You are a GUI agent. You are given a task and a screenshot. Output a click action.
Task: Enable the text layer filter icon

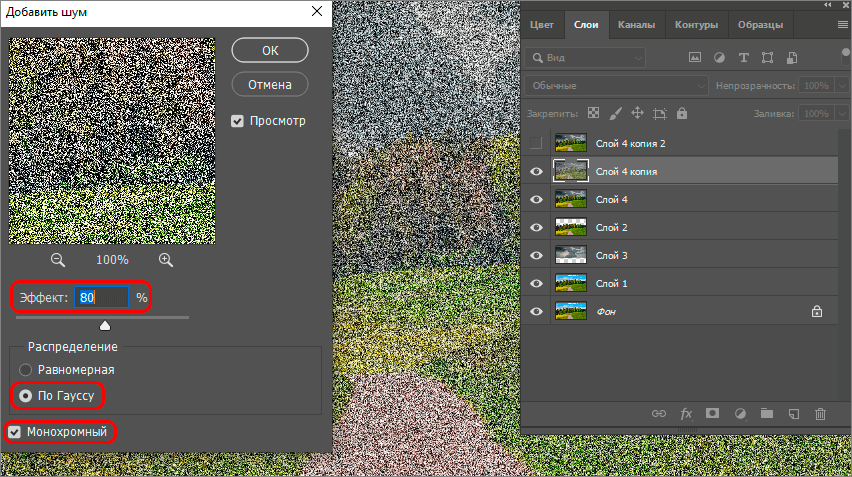(743, 57)
